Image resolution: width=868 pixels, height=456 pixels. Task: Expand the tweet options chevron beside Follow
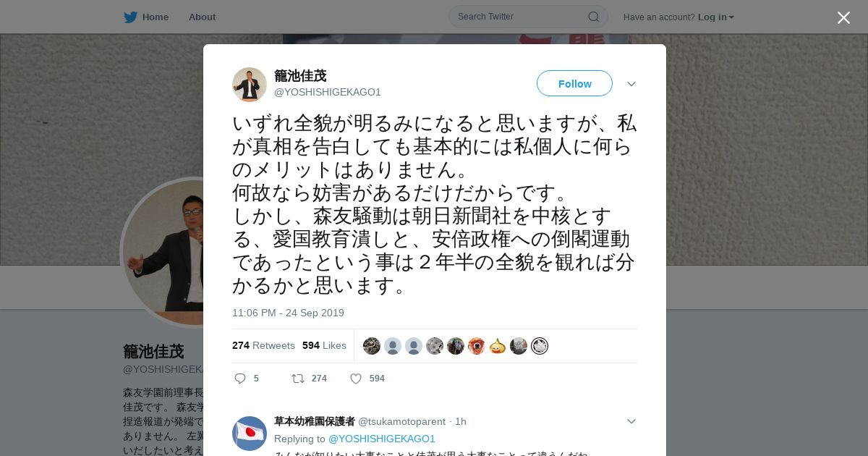[x=631, y=84]
